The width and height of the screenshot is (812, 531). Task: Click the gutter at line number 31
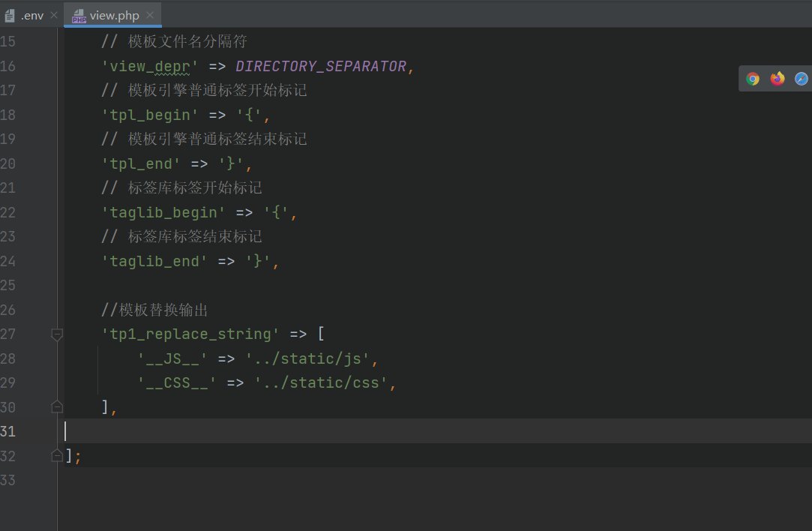click(x=8, y=431)
